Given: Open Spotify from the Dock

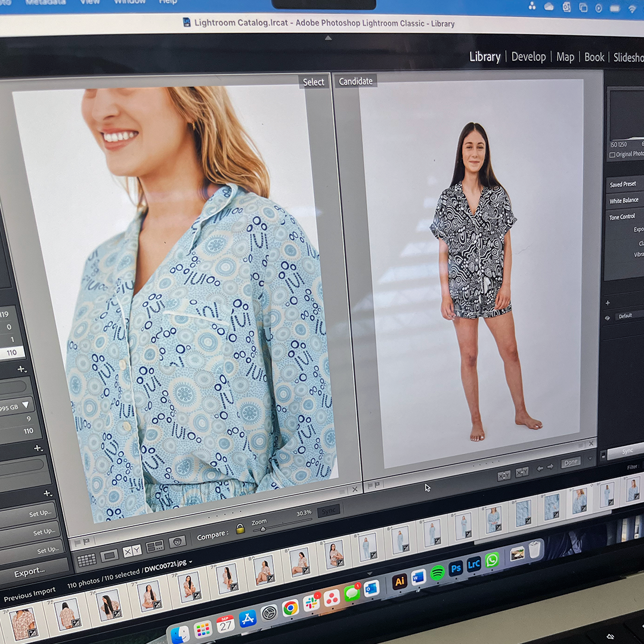Looking at the screenshot, I should (438, 573).
